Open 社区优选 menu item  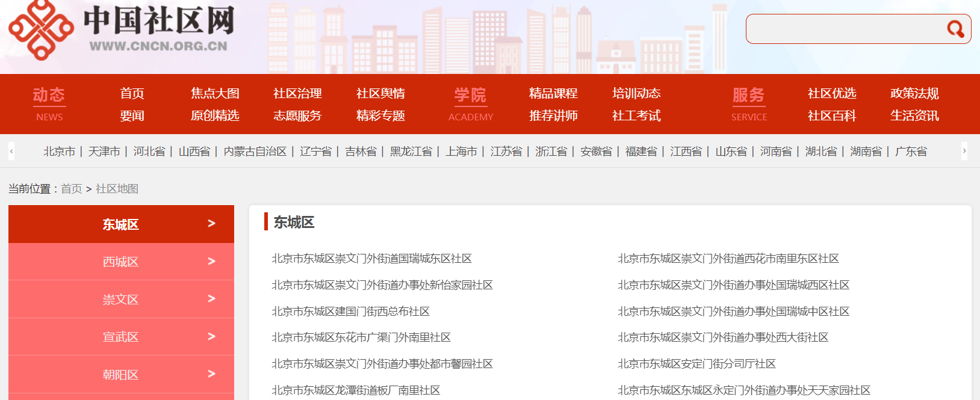tap(832, 93)
